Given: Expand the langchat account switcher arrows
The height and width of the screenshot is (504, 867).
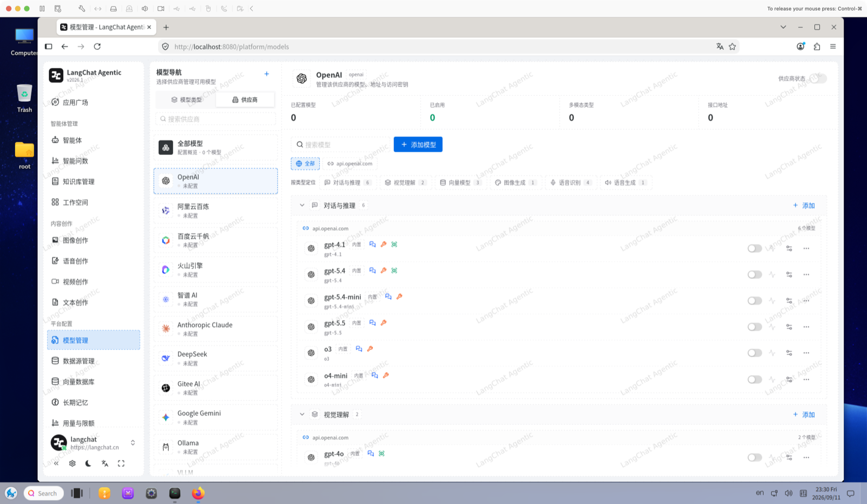Looking at the screenshot, I should pos(133,443).
